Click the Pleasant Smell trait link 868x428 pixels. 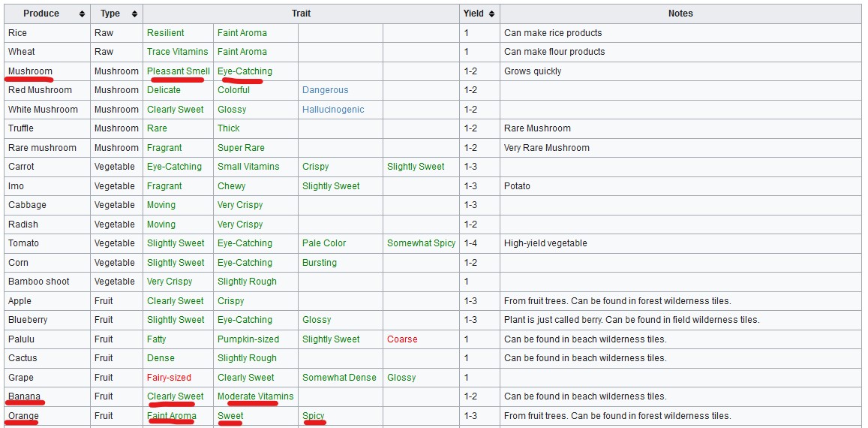tap(178, 71)
